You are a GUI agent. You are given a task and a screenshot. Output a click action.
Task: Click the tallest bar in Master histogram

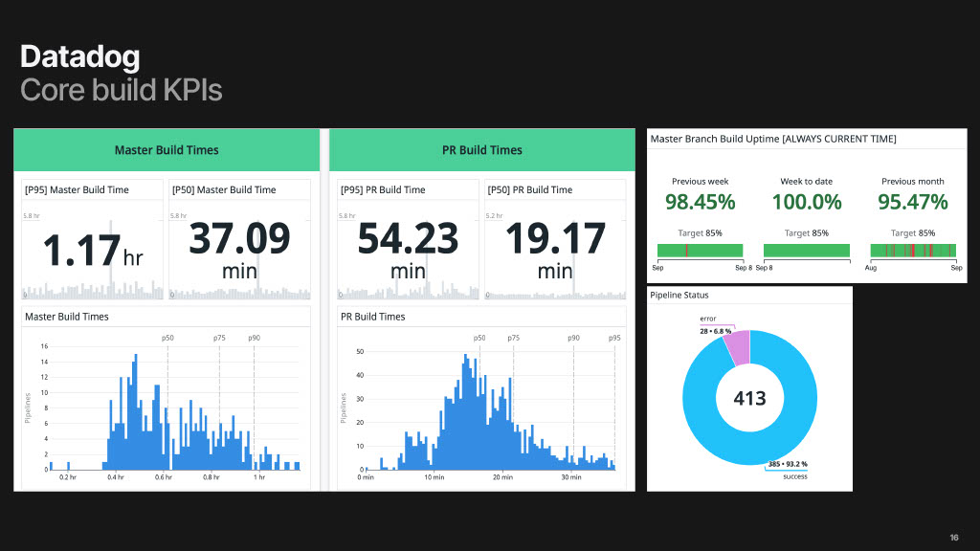click(x=136, y=411)
